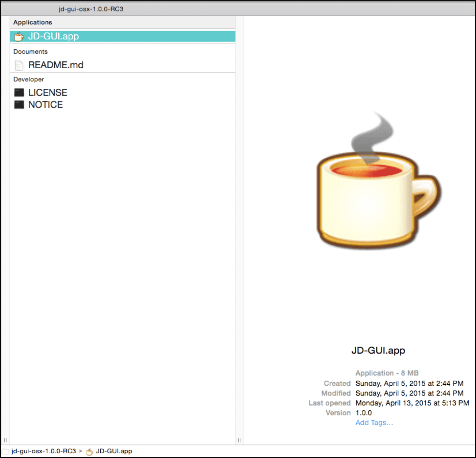Open Add Tags… link in preview
This screenshot has width=476, height=458.
(x=374, y=423)
